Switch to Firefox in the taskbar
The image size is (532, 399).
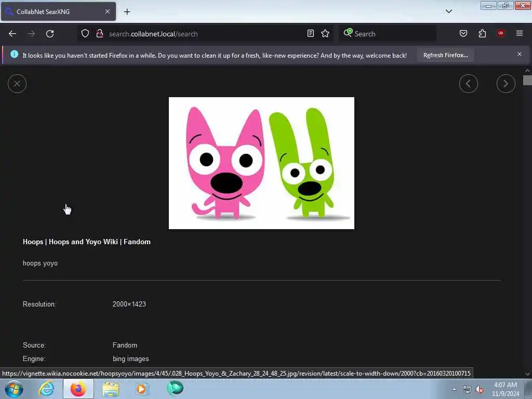pyautogui.click(x=78, y=389)
